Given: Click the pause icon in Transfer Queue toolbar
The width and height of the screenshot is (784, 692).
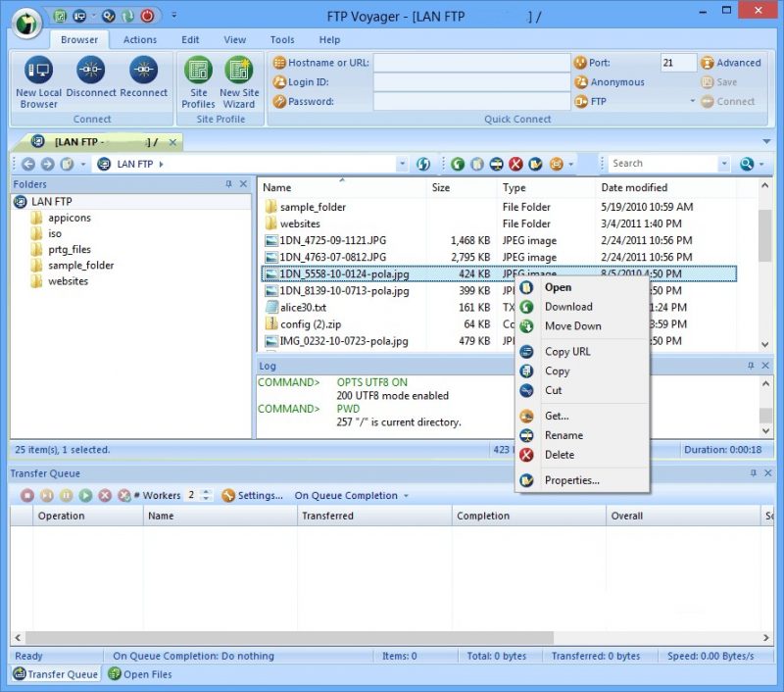Looking at the screenshot, I should pyautogui.click(x=66, y=496).
